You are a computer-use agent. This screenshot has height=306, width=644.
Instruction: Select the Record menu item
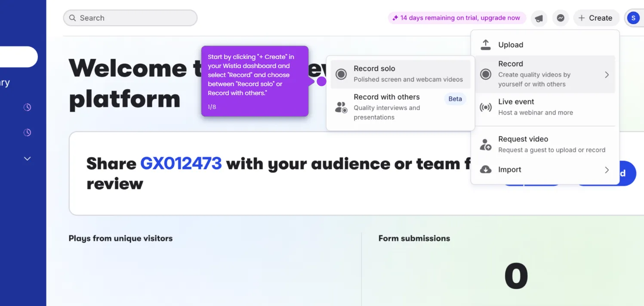[x=545, y=74]
